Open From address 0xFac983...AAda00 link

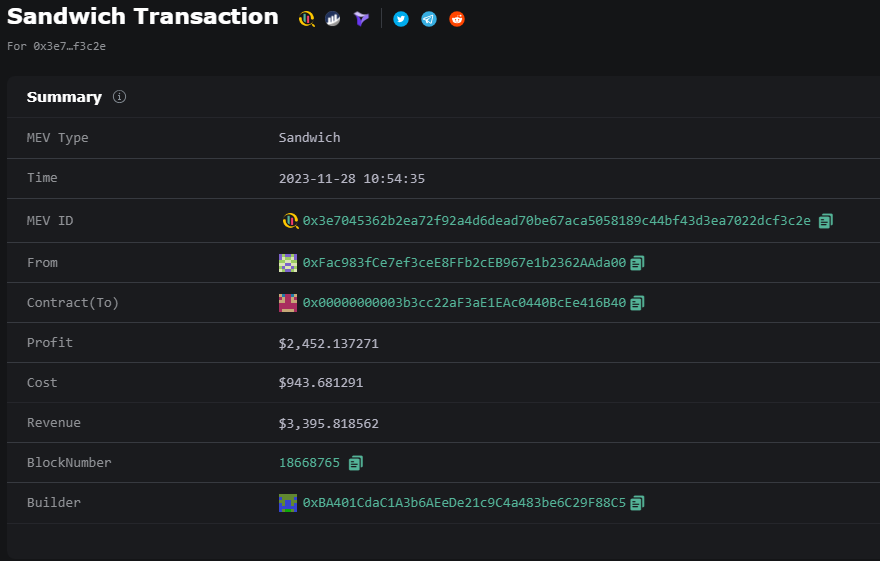point(464,263)
